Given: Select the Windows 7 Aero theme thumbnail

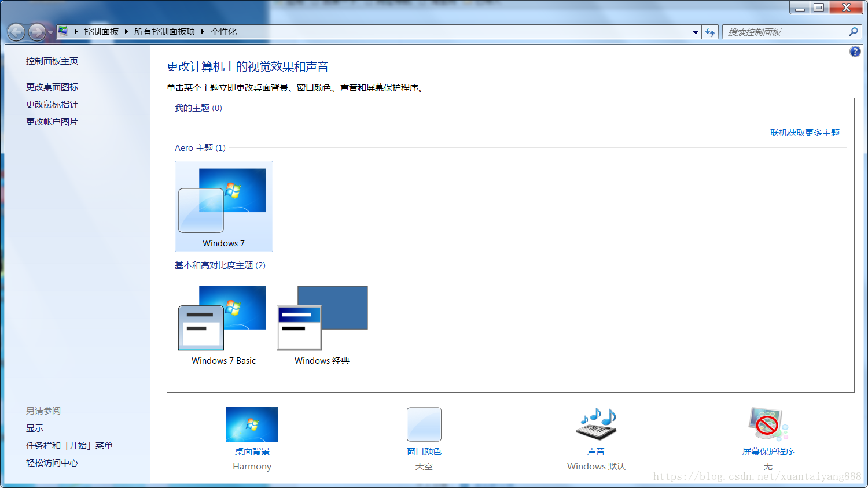Looking at the screenshot, I should (x=224, y=206).
